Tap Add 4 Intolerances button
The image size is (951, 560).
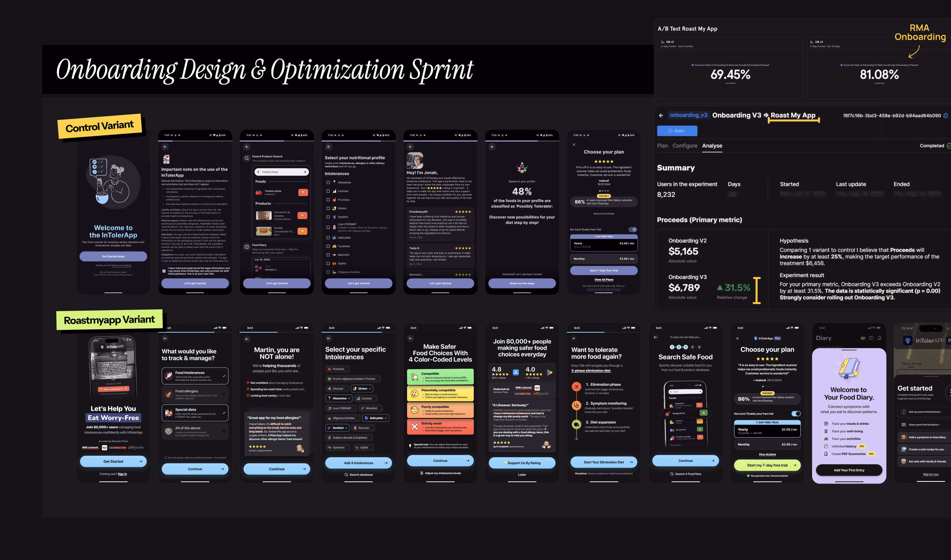[358, 463]
